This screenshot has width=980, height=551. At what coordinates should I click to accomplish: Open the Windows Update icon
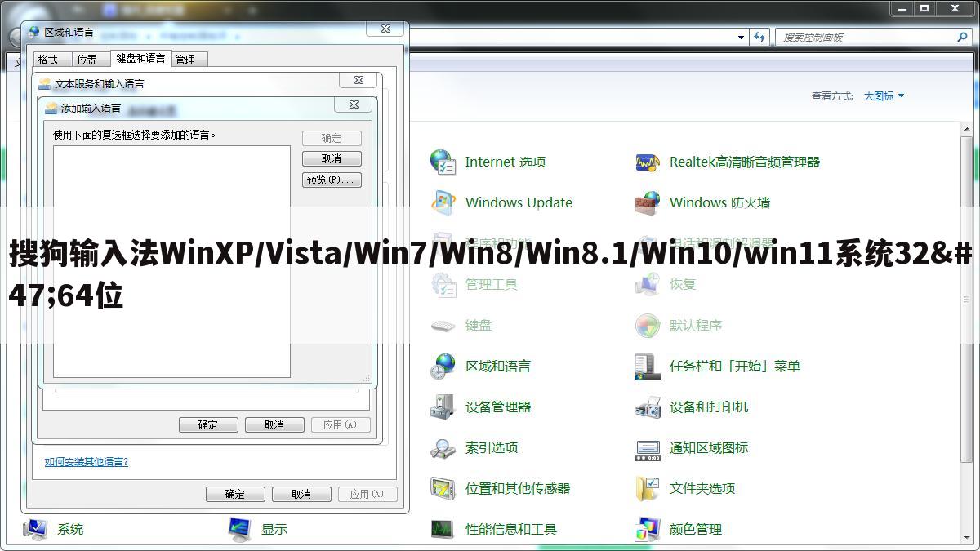[x=443, y=202]
